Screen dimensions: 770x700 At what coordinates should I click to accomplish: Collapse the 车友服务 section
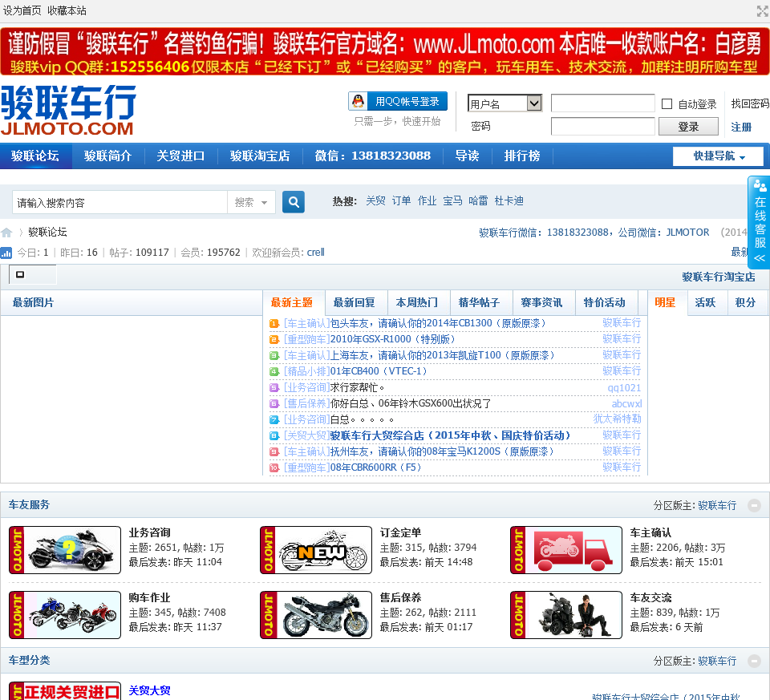click(754, 505)
